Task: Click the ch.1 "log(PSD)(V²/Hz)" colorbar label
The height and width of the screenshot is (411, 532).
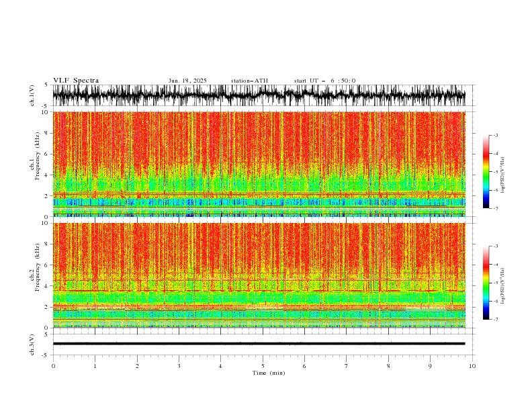Action: coord(503,175)
